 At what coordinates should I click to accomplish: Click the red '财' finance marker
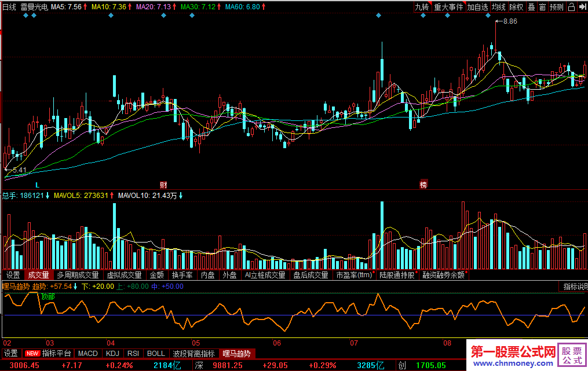(163, 185)
